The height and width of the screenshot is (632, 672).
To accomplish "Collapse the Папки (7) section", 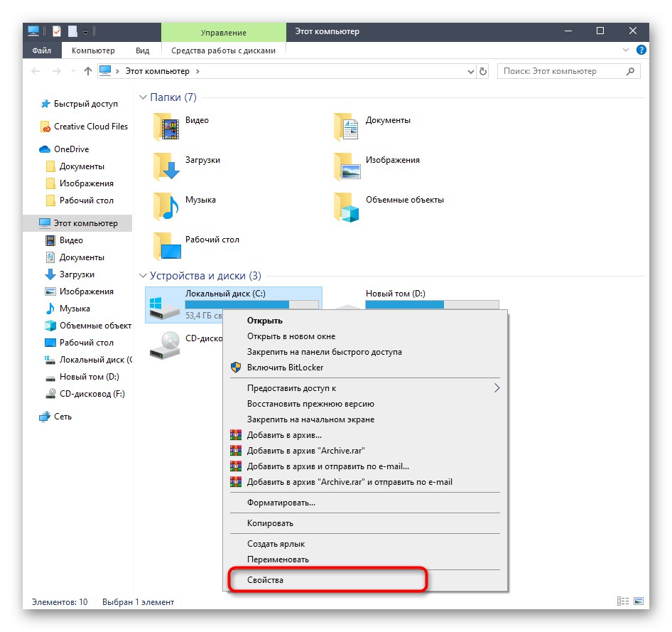I will point(144,97).
